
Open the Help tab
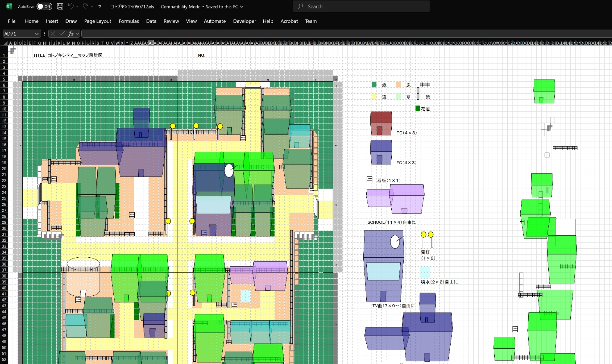pyautogui.click(x=268, y=21)
